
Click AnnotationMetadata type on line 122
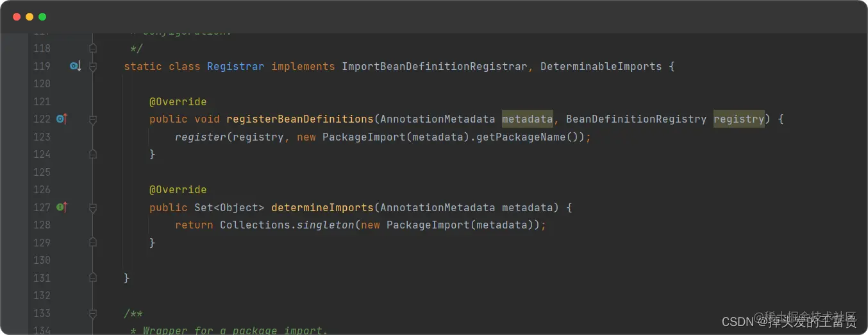coord(437,119)
